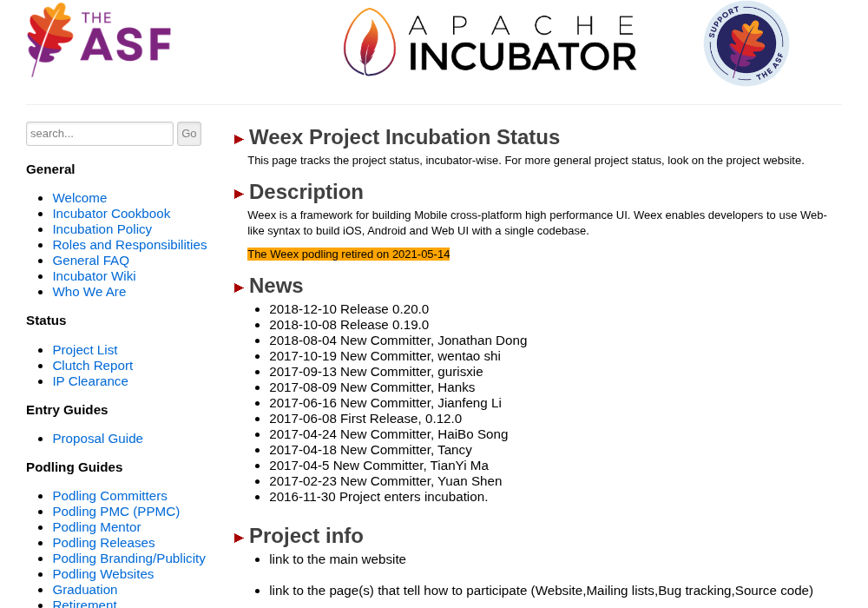868x608 pixels.
Task: Focus the search input field
Action: coord(100,134)
